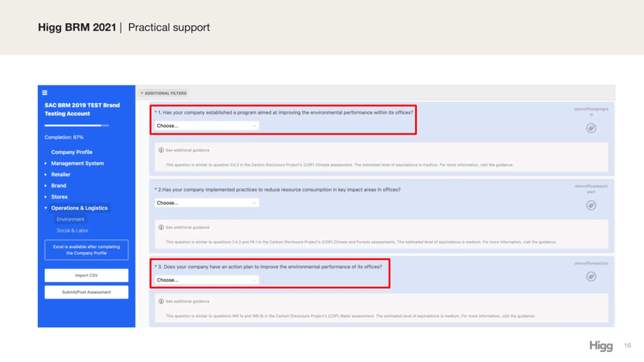Open the Choose dropdown for question 1

(207, 126)
